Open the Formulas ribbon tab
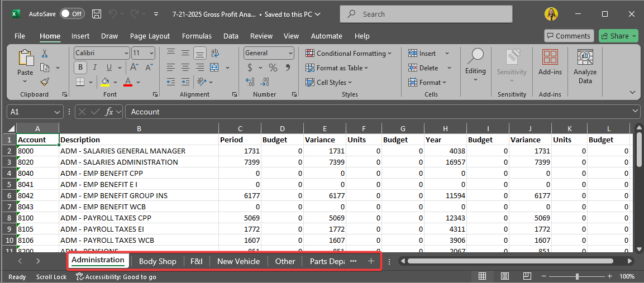The height and width of the screenshot is (283, 644). point(197,36)
